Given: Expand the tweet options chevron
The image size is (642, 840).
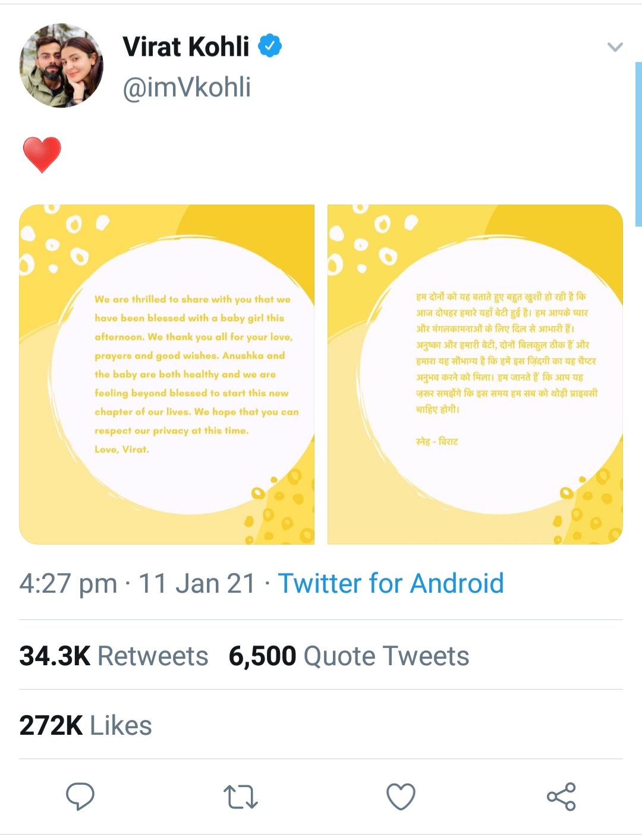Looking at the screenshot, I should (615, 47).
